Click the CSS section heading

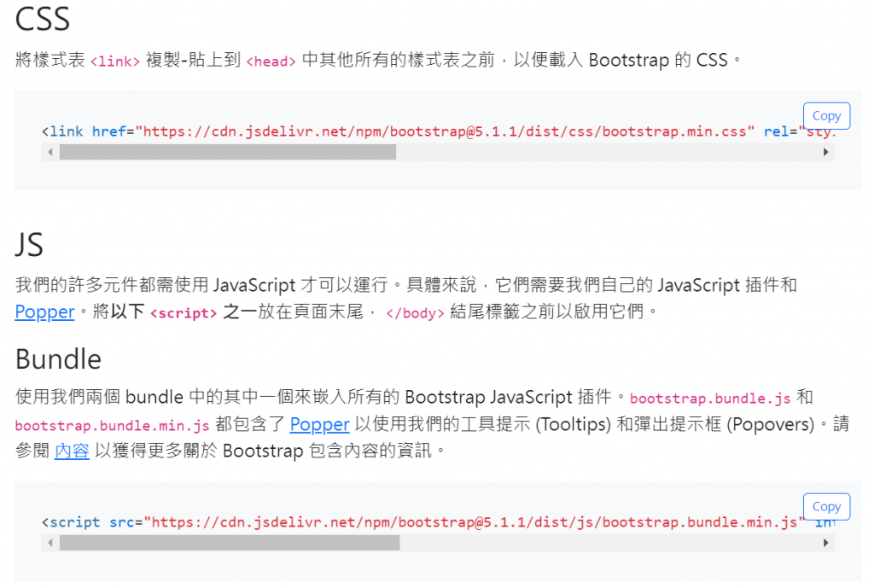click(43, 19)
